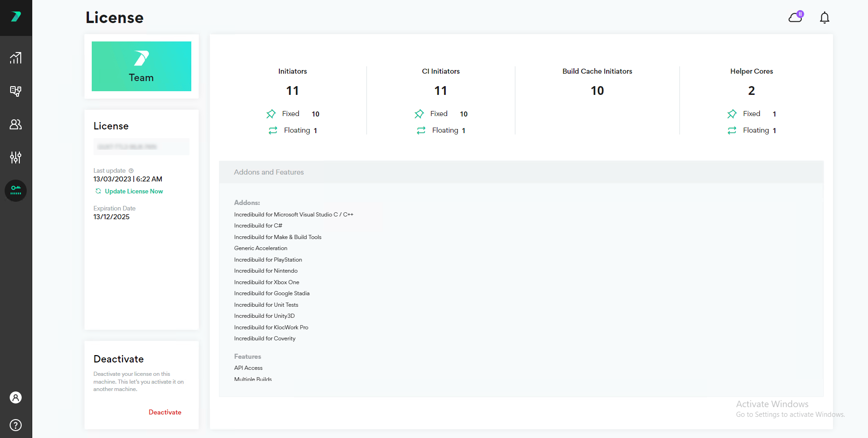Click the Initiators count 11

[x=293, y=91]
